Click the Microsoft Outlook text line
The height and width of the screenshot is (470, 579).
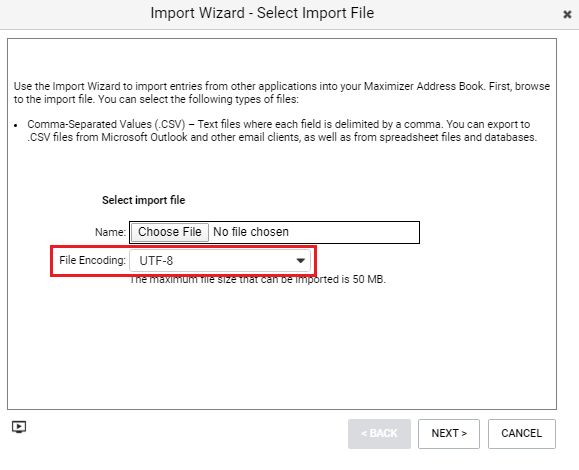click(282, 137)
